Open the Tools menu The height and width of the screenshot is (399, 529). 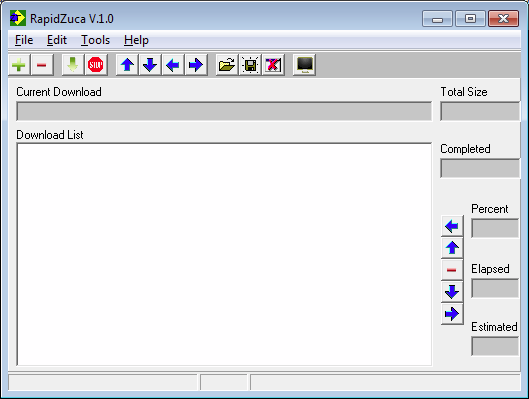(95, 40)
